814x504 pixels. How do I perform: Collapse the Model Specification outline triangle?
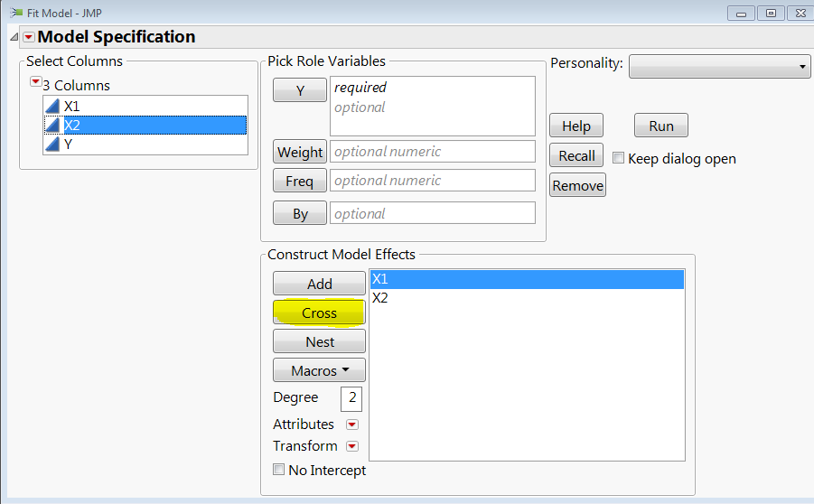coord(13,37)
